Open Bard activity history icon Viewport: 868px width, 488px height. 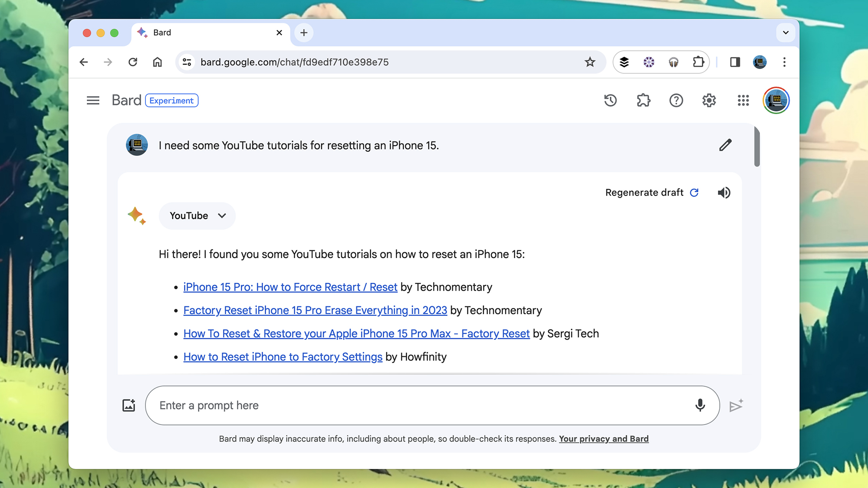[x=610, y=101]
